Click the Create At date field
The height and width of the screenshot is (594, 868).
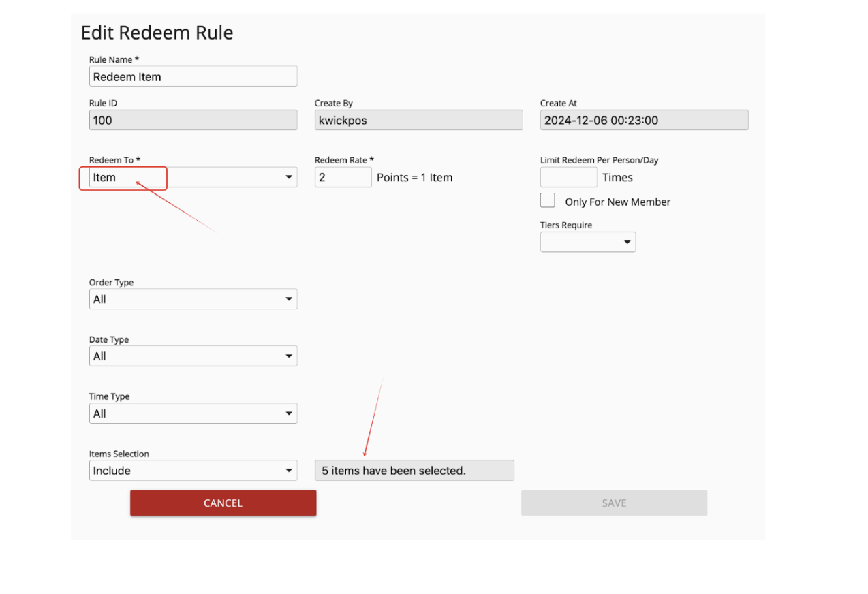point(644,120)
